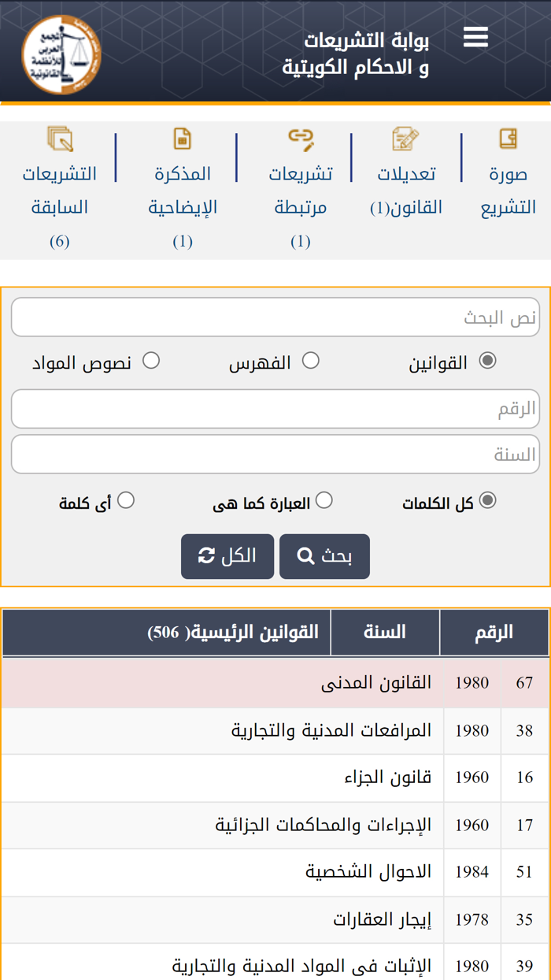Click the portal logo with scales emblem
551x980 pixels.
click(x=60, y=51)
